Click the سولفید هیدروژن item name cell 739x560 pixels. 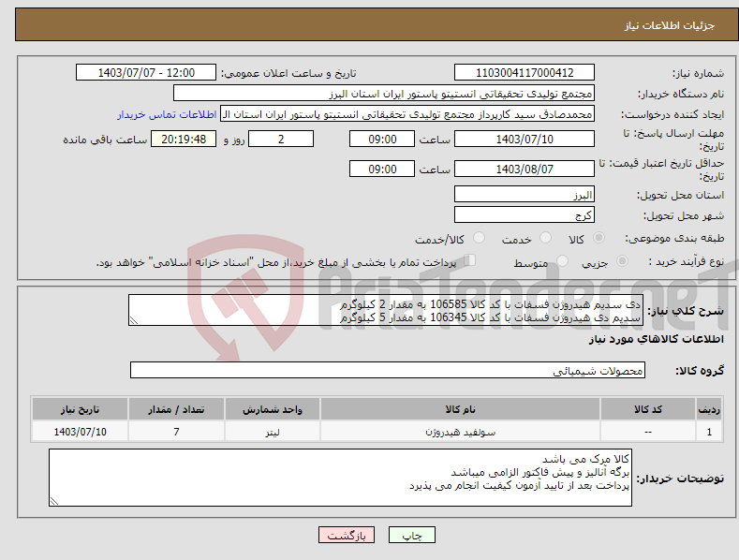(x=461, y=432)
